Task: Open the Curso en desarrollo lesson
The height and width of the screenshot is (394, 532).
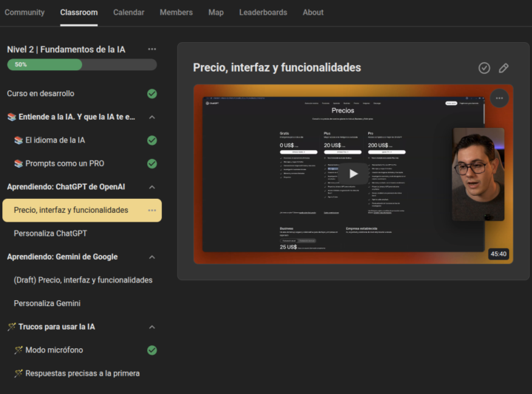Action: 41,94
